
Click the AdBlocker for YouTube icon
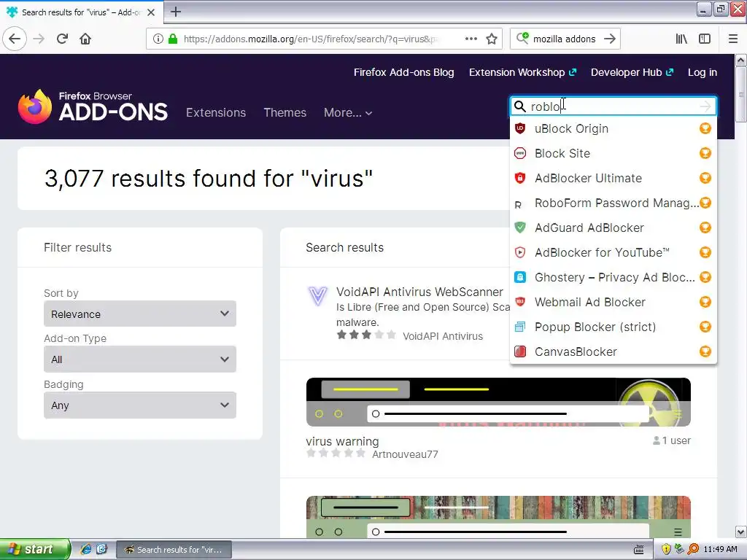[x=520, y=252]
